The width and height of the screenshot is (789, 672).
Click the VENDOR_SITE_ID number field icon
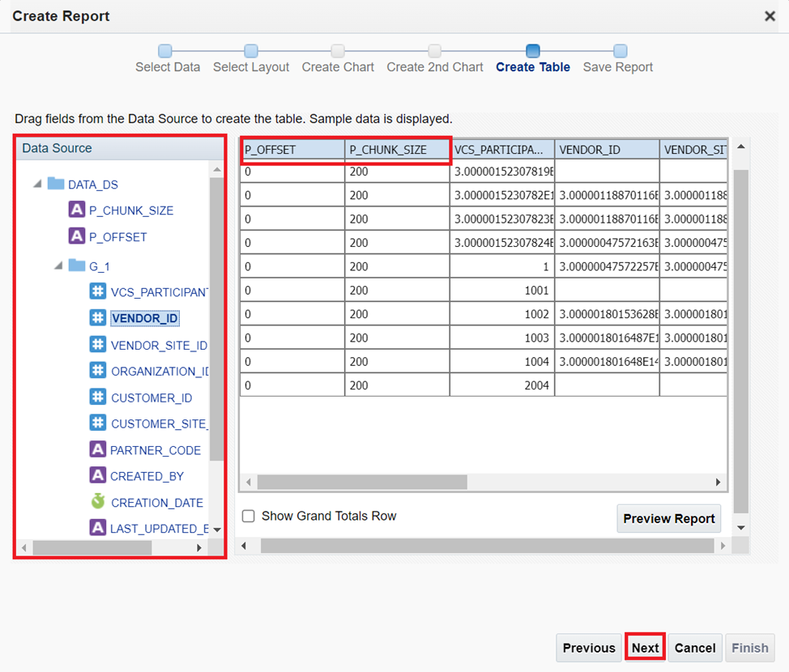tap(98, 344)
